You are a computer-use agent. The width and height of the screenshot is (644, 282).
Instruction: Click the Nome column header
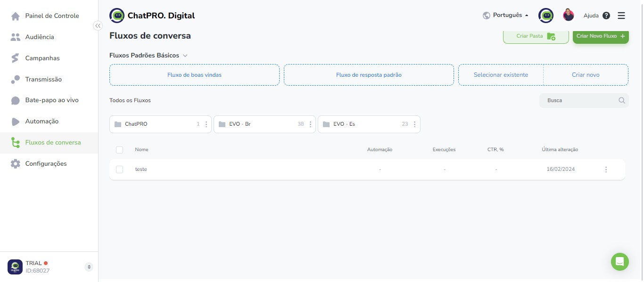141,150
